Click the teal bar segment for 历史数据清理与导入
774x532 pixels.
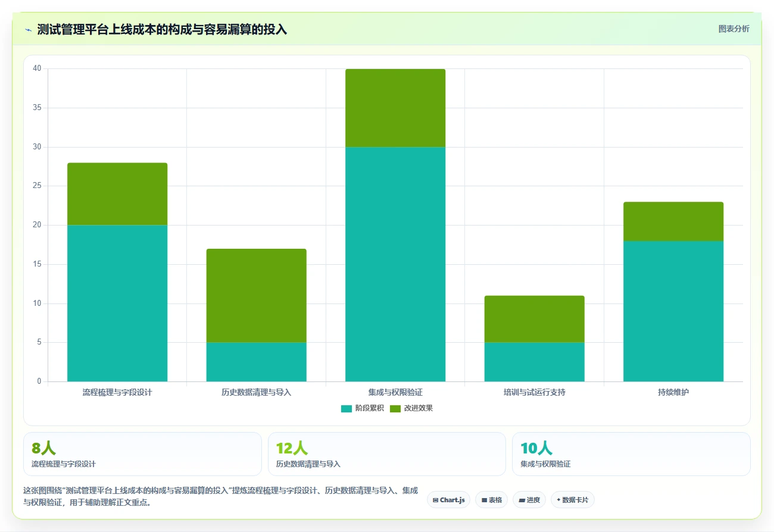[256, 362]
